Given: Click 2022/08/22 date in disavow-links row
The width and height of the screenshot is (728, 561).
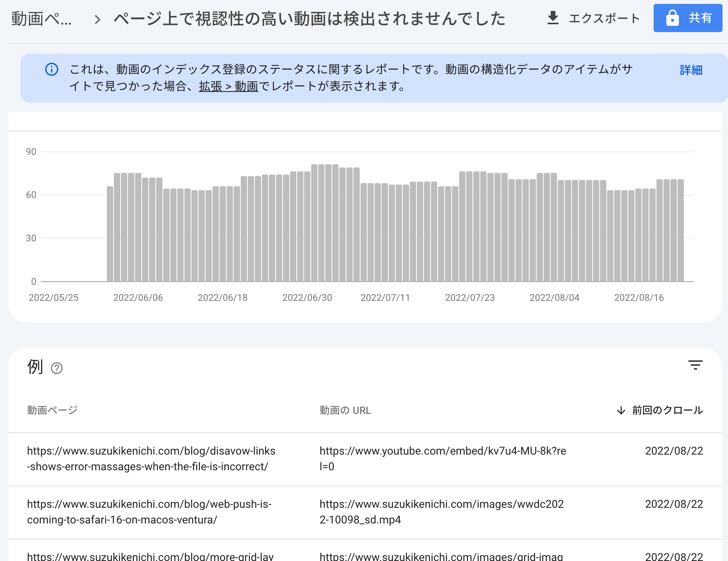Looking at the screenshot, I should (674, 451).
